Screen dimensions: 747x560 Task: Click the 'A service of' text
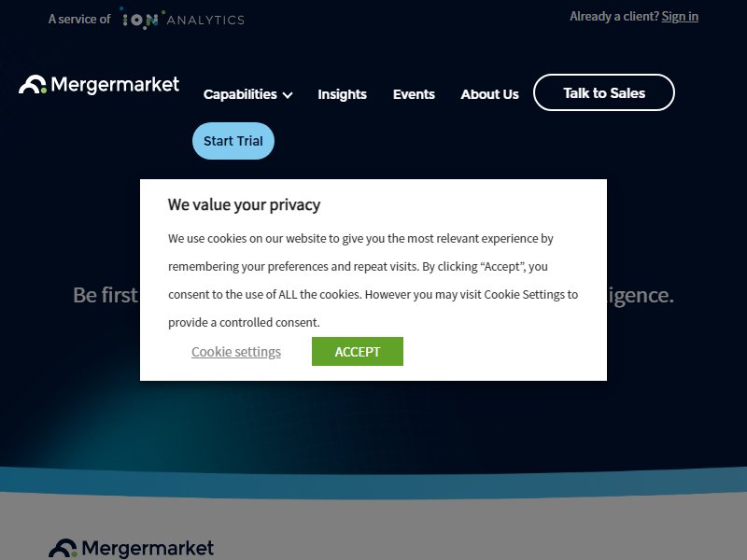pyautogui.click(x=79, y=19)
